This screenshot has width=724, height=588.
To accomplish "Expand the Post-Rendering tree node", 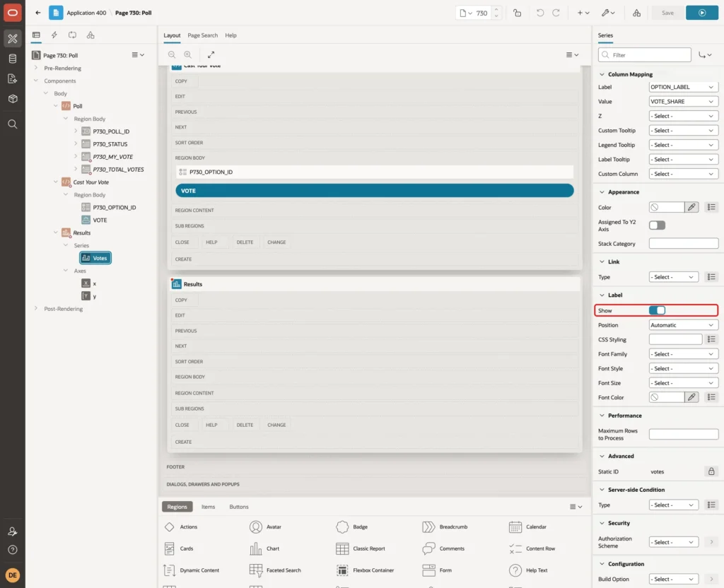I will [36, 309].
